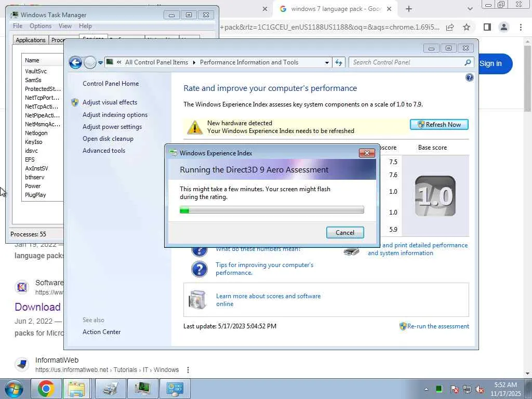532x399 pixels.
Task: Click the Back arrow in Control Panel
Action: (x=75, y=62)
